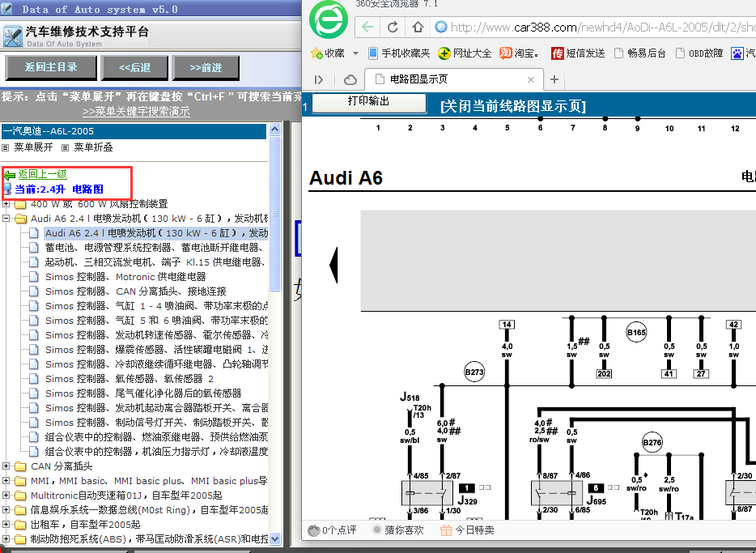Open Simos 控制器、CAN 分离插头 page
This screenshot has height=553, width=756.
tap(135, 291)
